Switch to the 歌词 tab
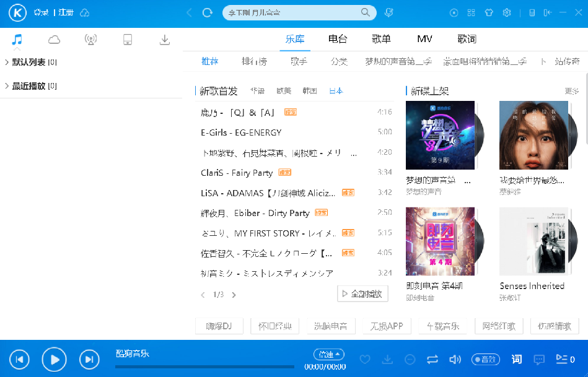This screenshot has height=377, width=588. coord(467,39)
